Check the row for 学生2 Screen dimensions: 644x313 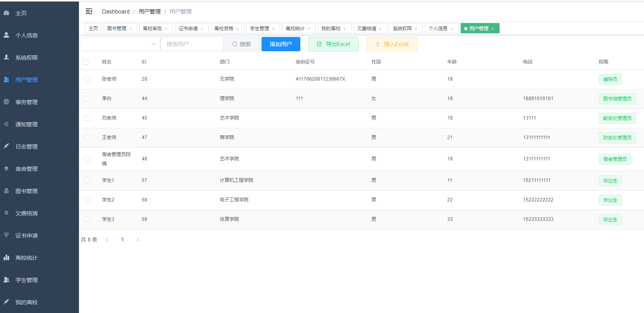(87, 200)
